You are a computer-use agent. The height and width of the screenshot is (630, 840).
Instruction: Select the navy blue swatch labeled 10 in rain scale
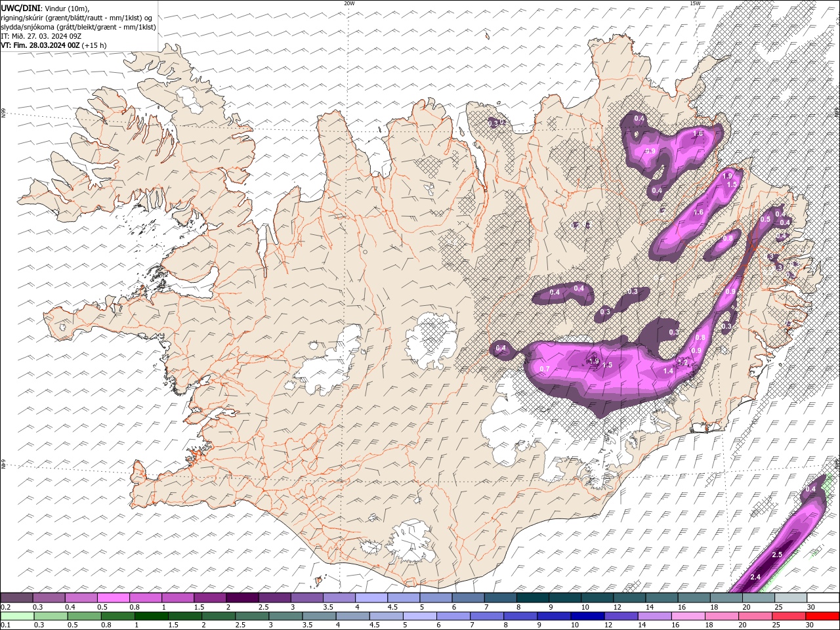587,616
